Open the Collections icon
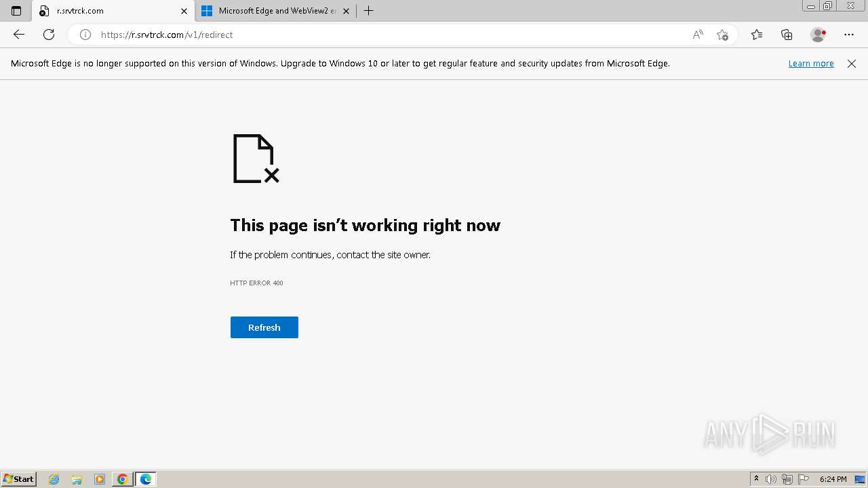This screenshot has width=868, height=488. 787,35
